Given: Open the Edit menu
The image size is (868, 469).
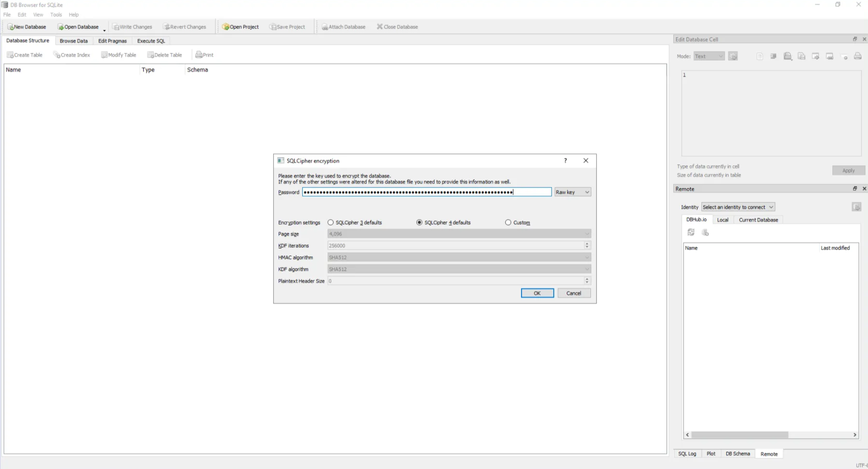Looking at the screenshot, I should 22,14.
